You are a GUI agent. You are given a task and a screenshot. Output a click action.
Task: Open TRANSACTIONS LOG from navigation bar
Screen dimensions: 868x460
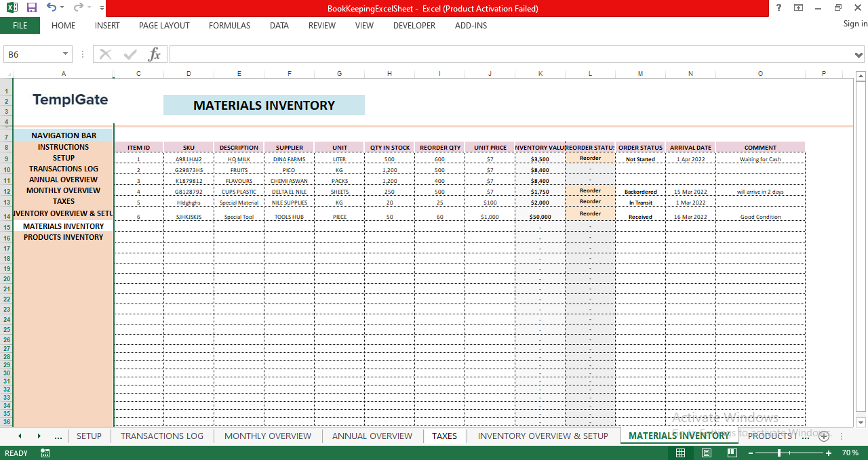pos(64,169)
